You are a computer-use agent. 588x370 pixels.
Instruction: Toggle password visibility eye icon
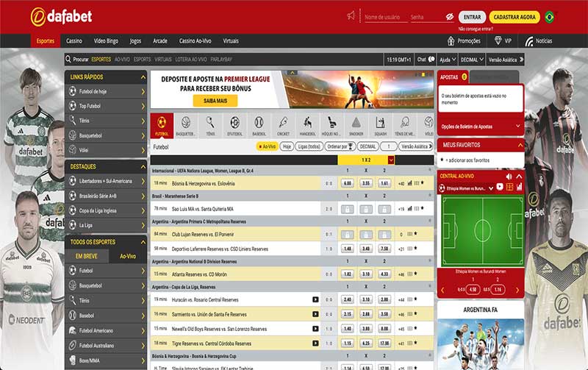tap(450, 16)
